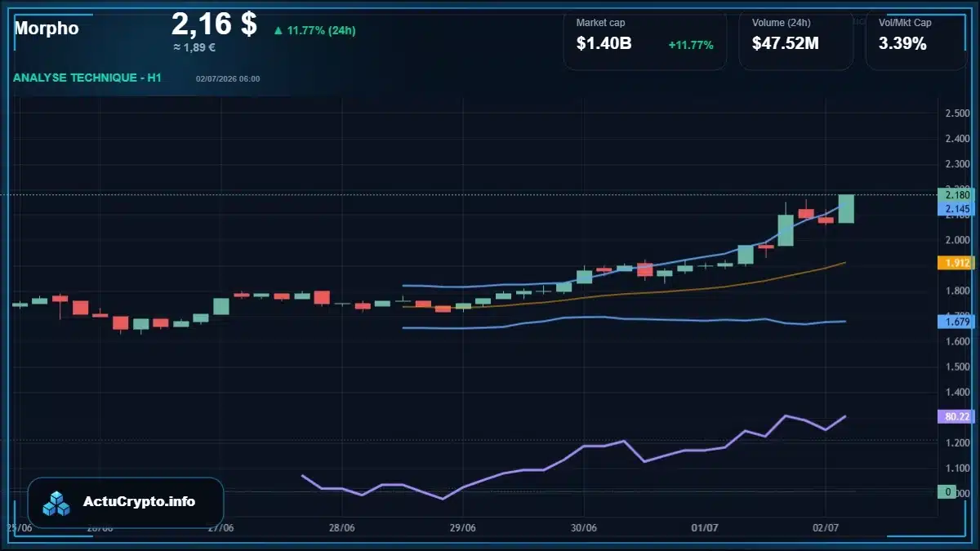This screenshot has height=551, width=980.
Task: Click the 29/06 date axis label
Action: (x=462, y=527)
